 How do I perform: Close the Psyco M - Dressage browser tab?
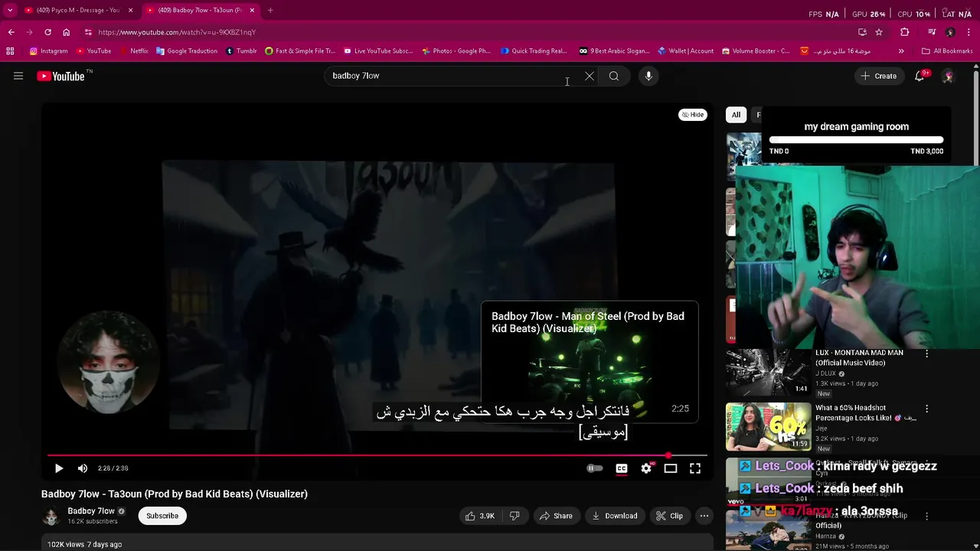pos(130,10)
